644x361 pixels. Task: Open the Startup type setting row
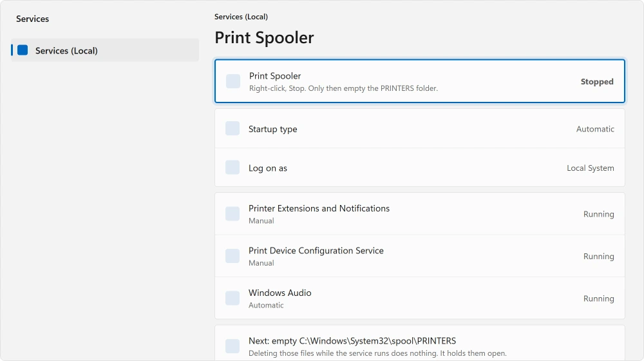(x=420, y=128)
